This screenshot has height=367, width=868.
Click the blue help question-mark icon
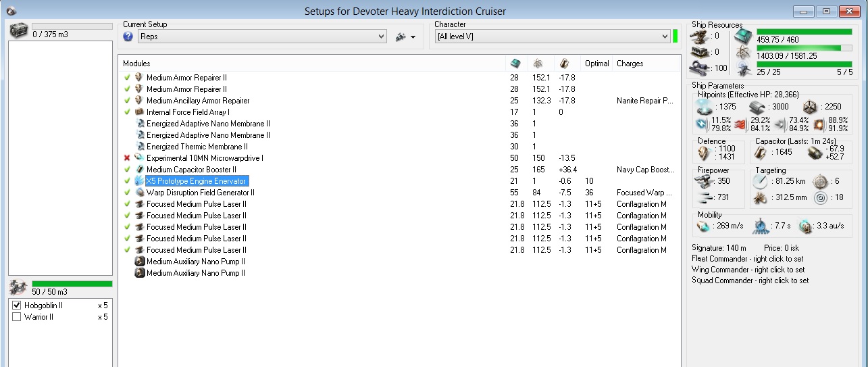[x=128, y=36]
